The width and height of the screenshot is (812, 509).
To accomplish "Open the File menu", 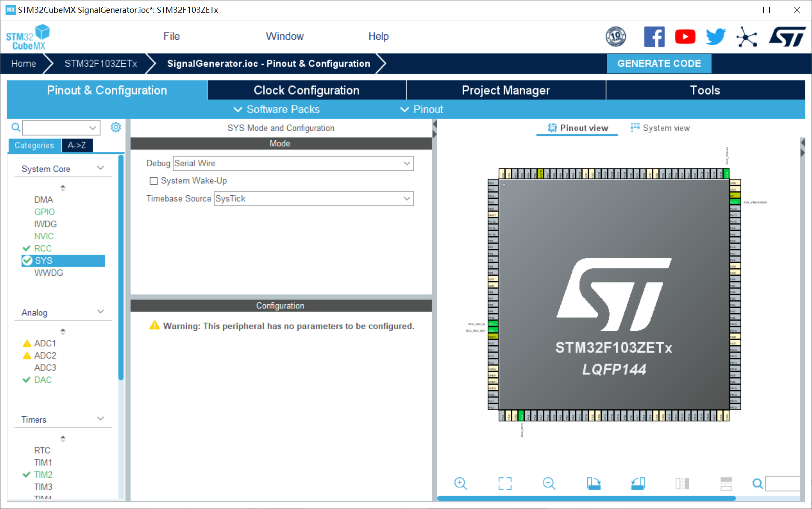I will click(171, 36).
